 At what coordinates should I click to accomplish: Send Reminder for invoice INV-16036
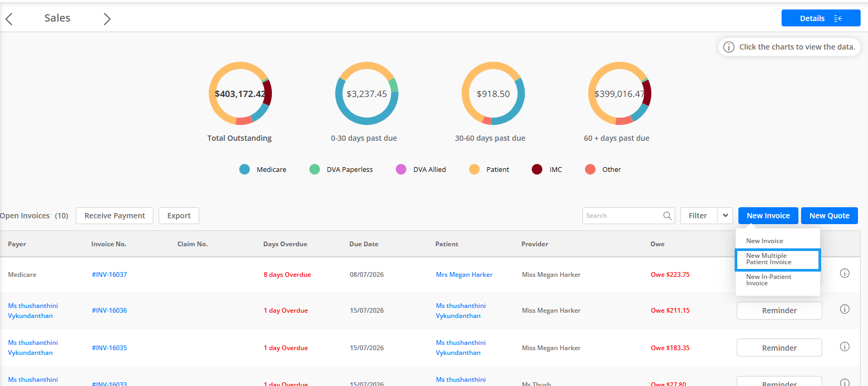pyautogui.click(x=779, y=311)
